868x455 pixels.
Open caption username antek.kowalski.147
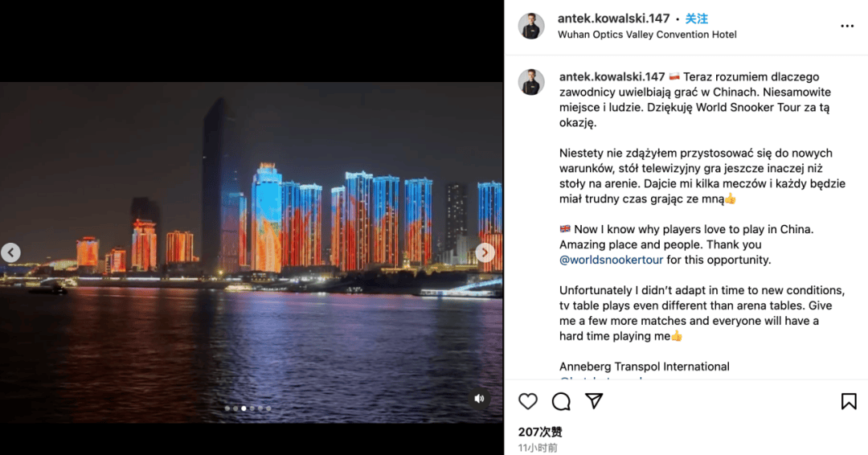point(612,76)
